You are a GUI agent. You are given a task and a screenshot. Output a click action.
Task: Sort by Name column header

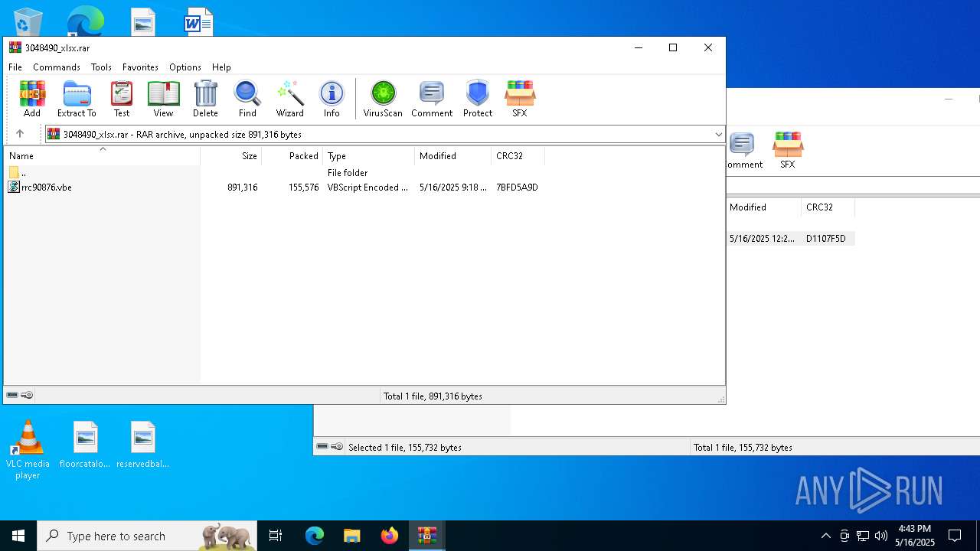click(x=103, y=155)
